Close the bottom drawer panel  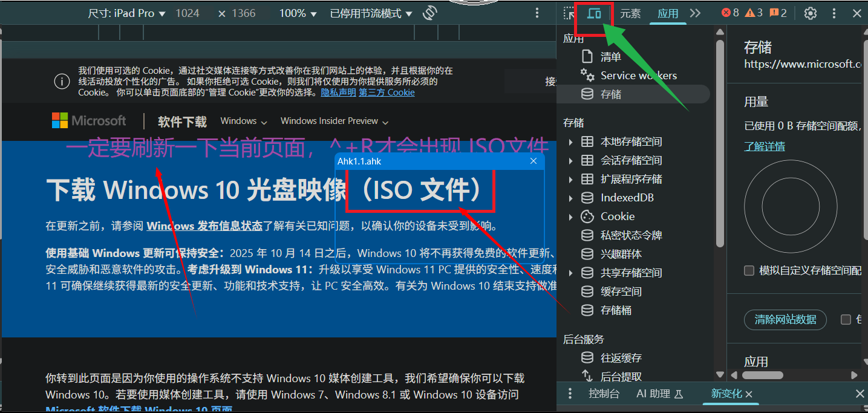(x=860, y=394)
